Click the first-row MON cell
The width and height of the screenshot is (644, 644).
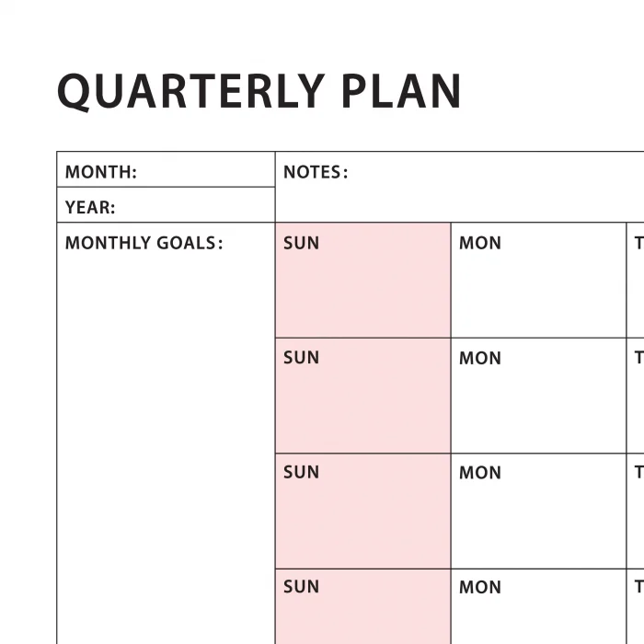538,287
